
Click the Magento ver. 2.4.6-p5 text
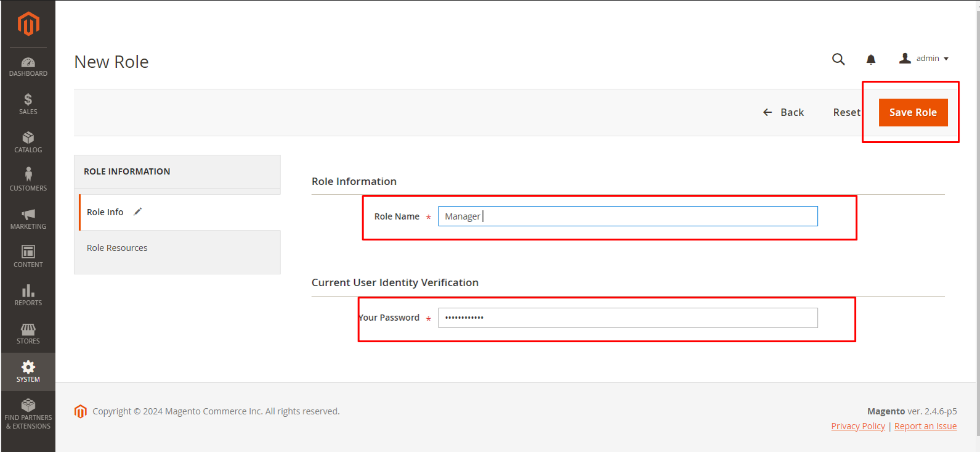pyautogui.click(x=912, y=411)
